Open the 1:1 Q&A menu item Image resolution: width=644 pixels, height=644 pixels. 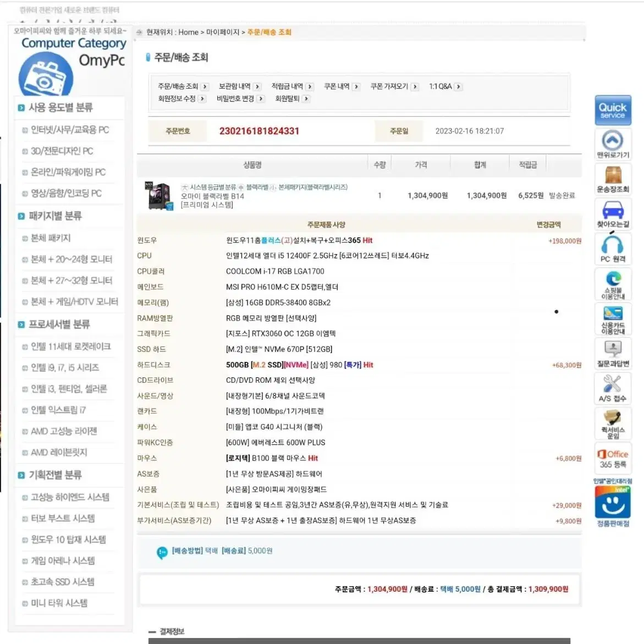(445, 87)
